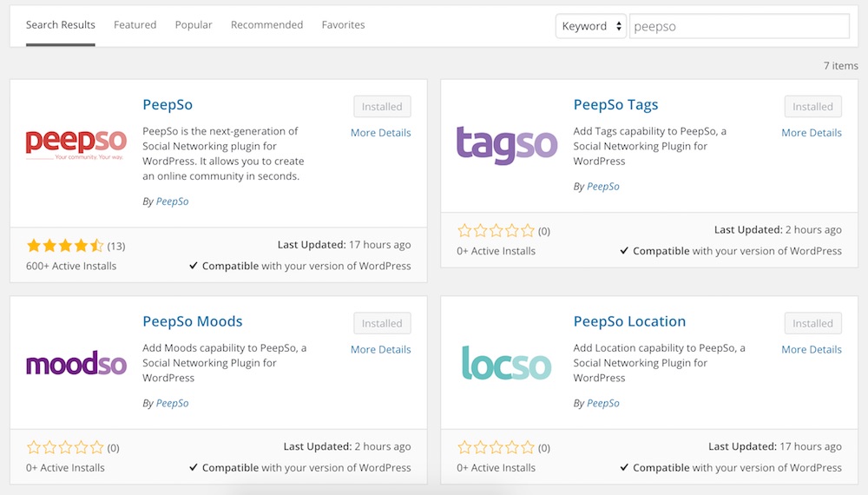Open the Popular plugins tab
Screen dimensions: 868x495
(194, 25)
